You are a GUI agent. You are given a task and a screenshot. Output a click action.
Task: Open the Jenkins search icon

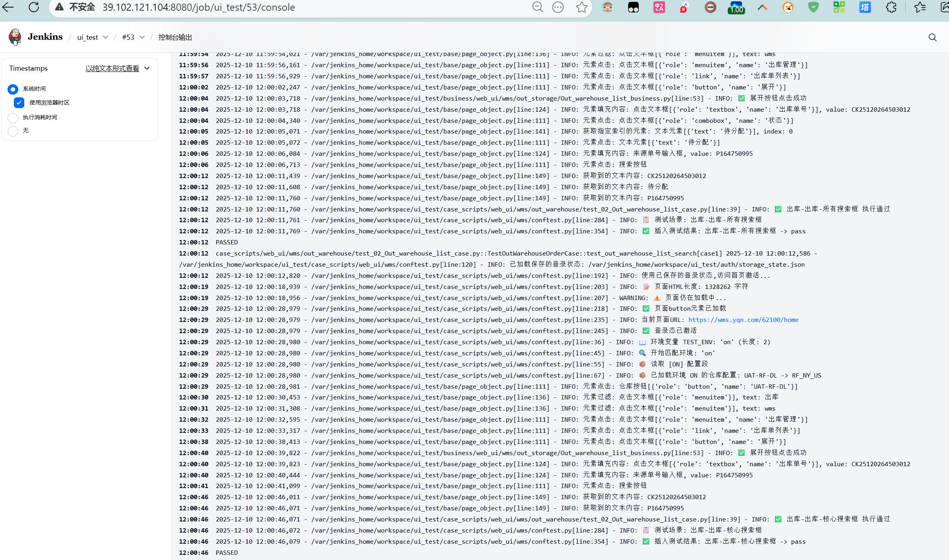pyautogui.click(x=932, y=37)
